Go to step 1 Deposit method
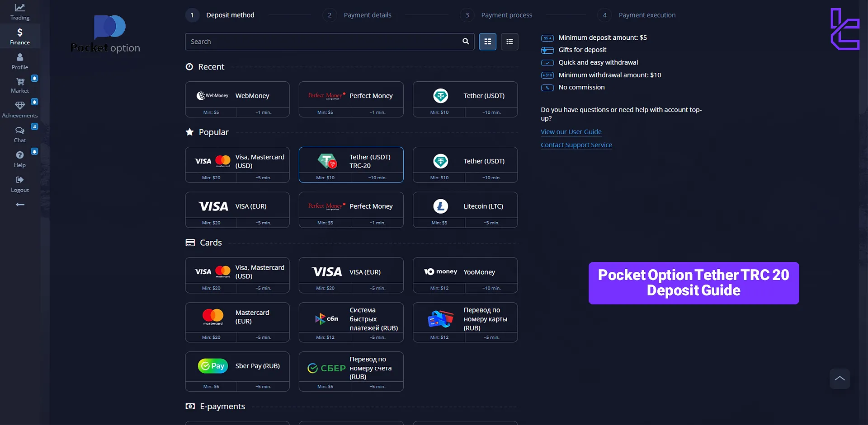 [x=220, y=15]
